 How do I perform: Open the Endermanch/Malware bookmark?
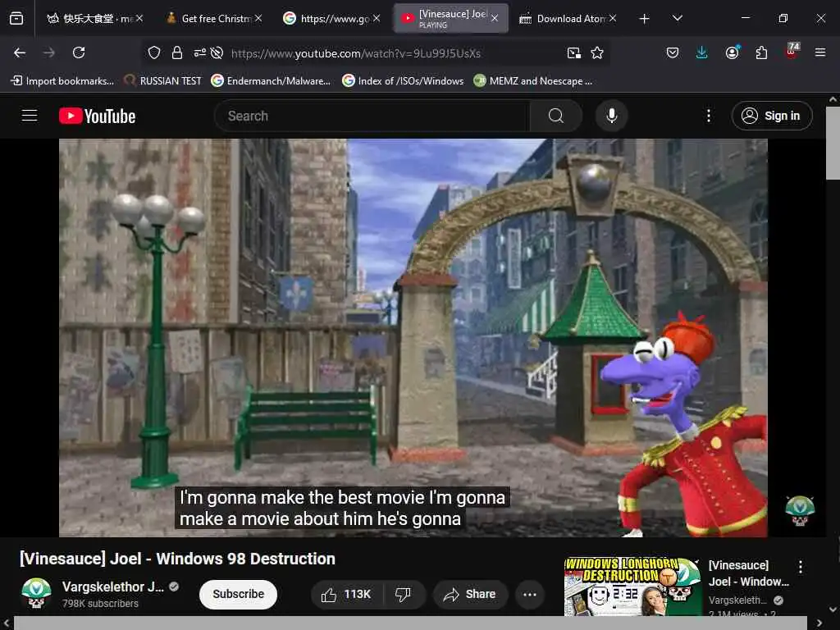coord(271,81)
